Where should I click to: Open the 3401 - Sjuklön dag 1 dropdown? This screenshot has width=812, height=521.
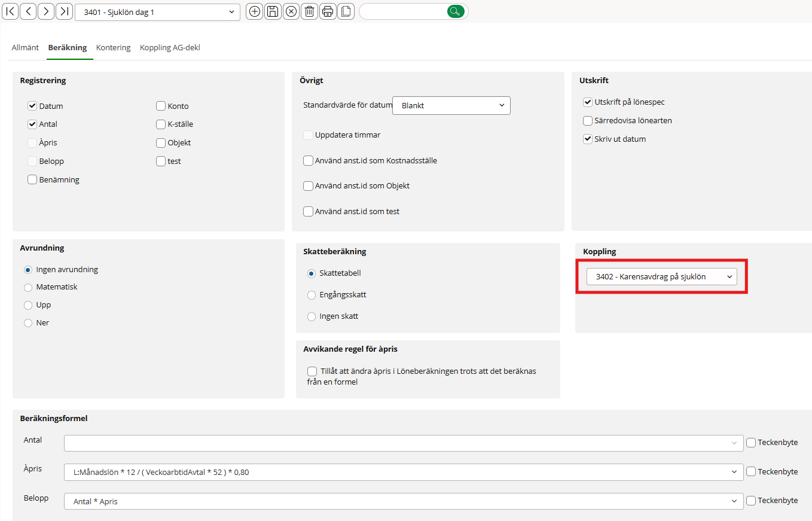pos(157,12)
